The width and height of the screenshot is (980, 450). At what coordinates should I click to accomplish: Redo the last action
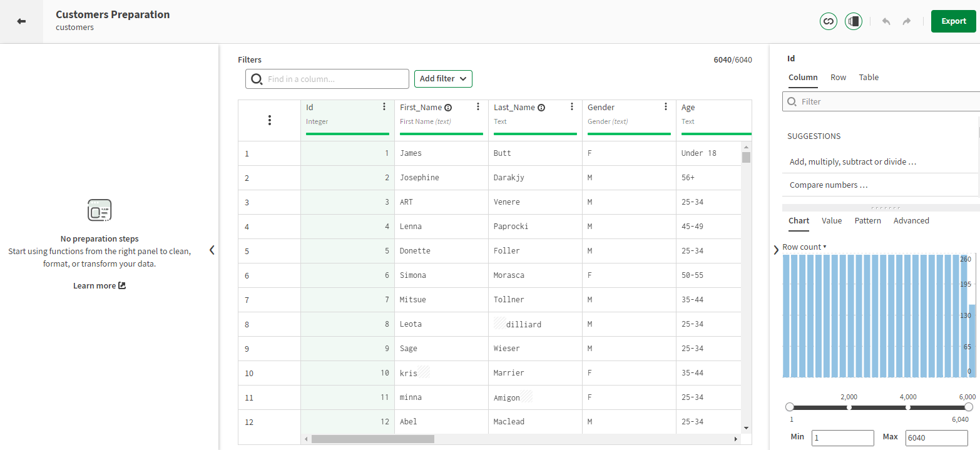906,21
